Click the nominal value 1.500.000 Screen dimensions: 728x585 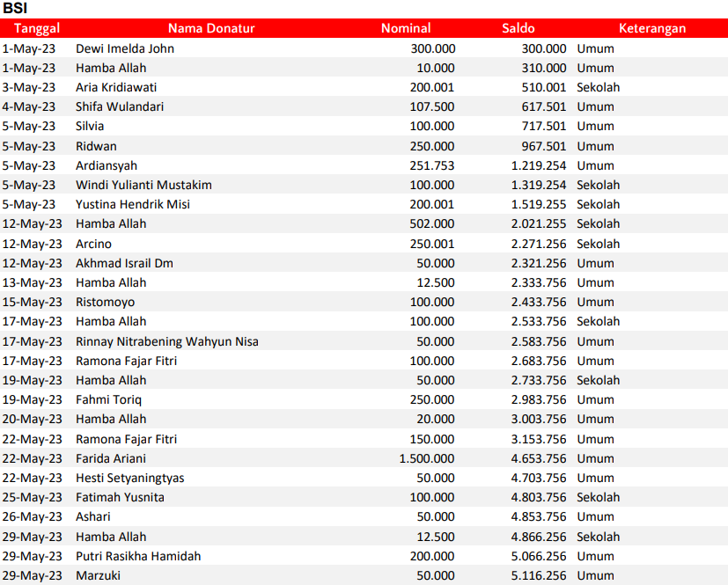point(427,458)
